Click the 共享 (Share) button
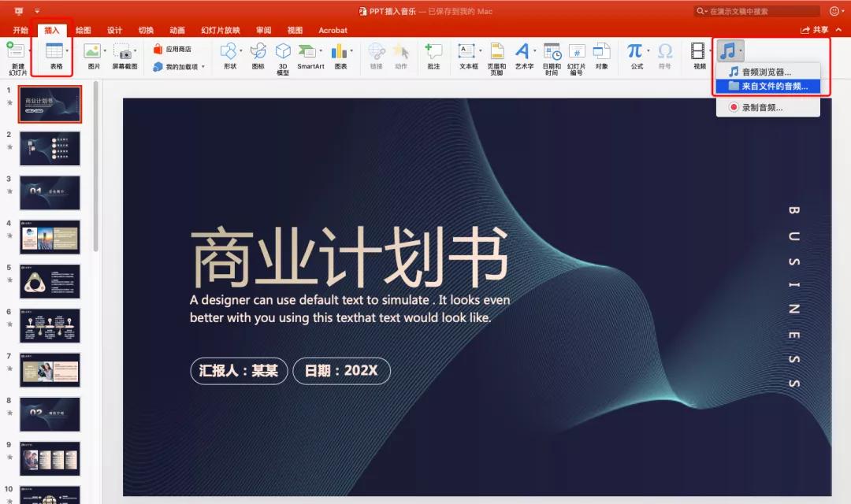The height and width of the screenshot is (504, 851). (x=819, y=29)
